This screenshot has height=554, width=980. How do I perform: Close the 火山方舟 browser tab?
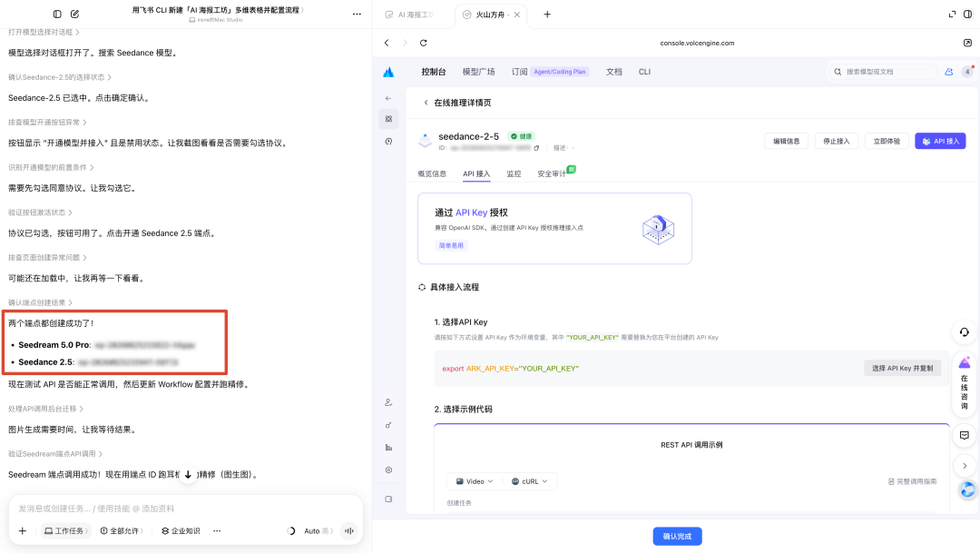517,15
